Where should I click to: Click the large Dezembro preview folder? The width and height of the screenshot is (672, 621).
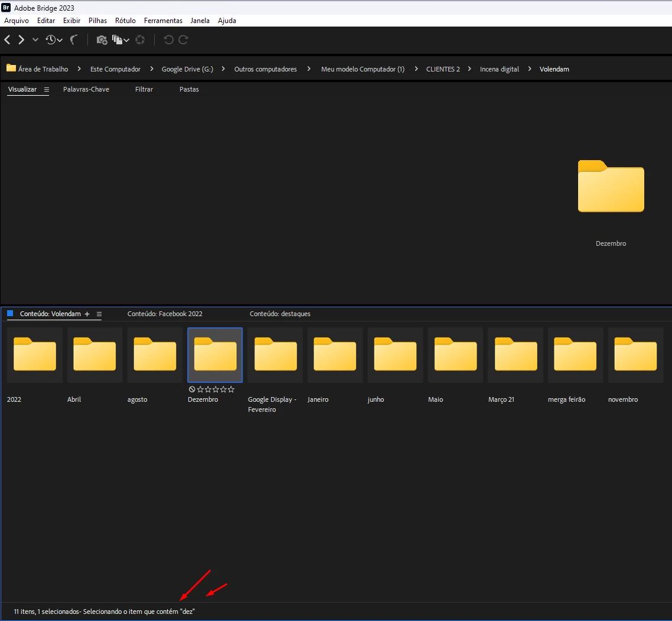coord(611,186)
